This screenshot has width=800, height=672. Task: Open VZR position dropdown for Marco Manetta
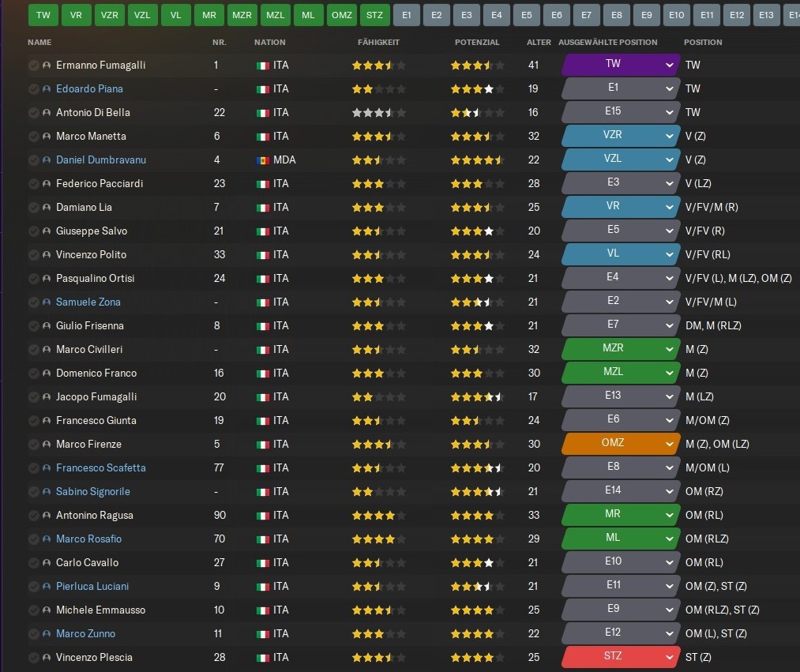pos(621,136)
